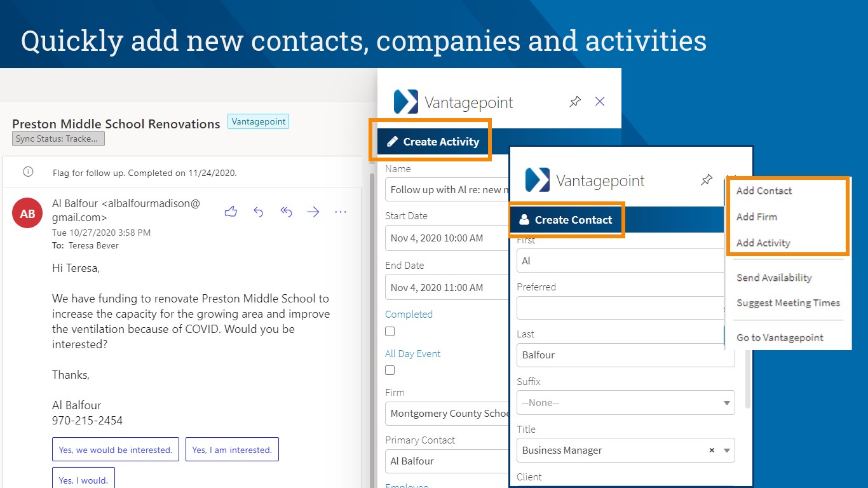The width and height of the screenshot is (868, 488).
Task: Click the Create Contact header bar
Action: [x=616, y=220]
